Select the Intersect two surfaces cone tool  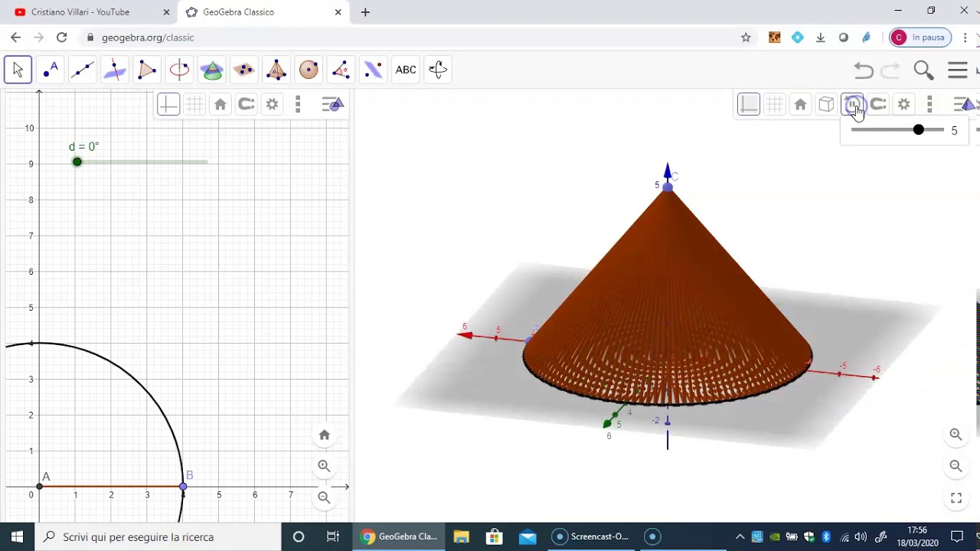click(212, 70)
